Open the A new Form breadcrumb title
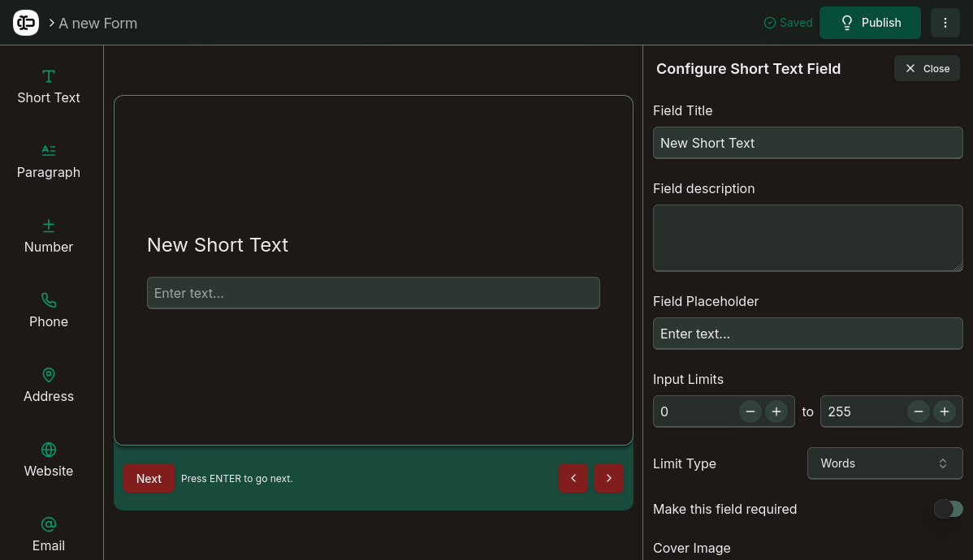The width and height of the screenshot is (973, 560). point(98,23)
